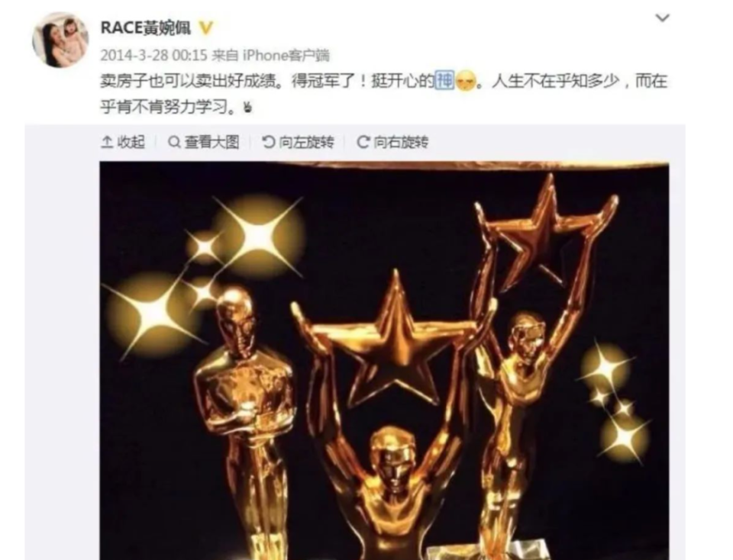Choose 向左旋转 to rotate image left
733x560 pixels.
coord(307,142)
